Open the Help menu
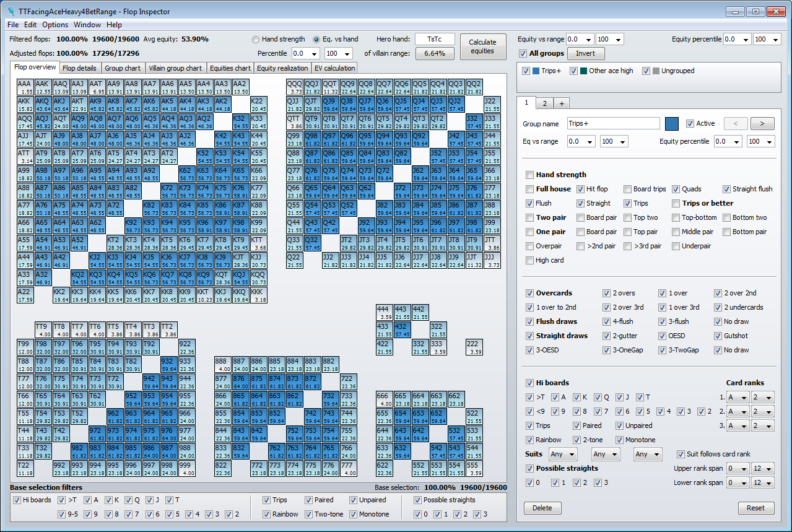Viewport: 792px width, 532px height. pos(114,25)
